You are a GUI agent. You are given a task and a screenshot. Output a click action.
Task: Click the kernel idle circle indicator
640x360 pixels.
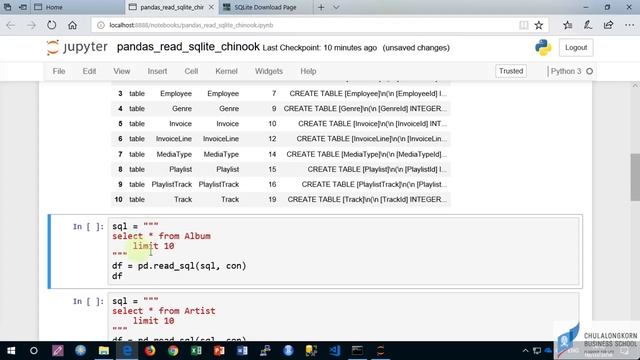tap(589, 71)
